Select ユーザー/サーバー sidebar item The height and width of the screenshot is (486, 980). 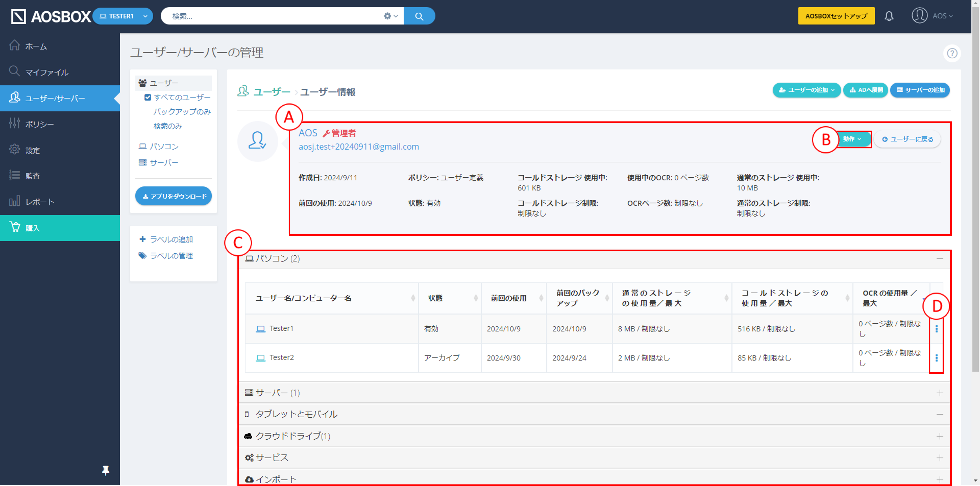(x=60, y=98)
